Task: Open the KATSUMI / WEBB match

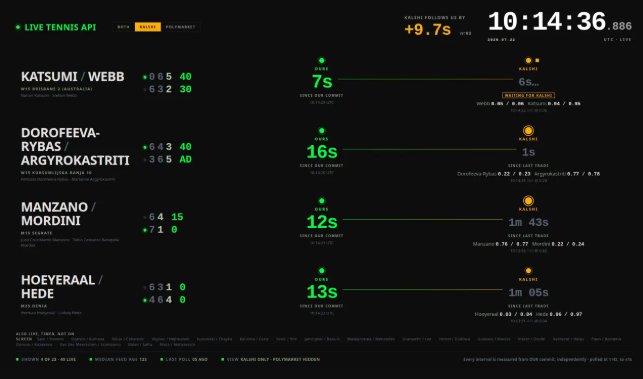Action: pyautogui.click(x=73, y=77)
